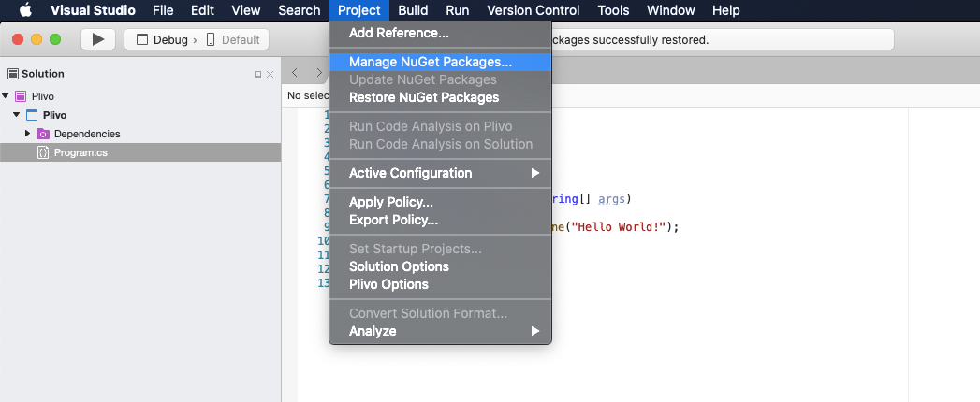This screenshot has height=402, width=980.
Task: Open the View menu
Action: point(246,10)
